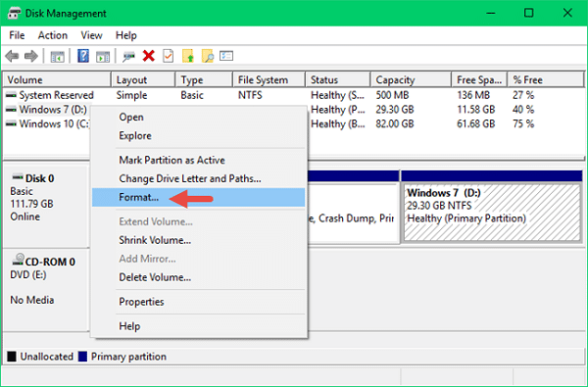Click the Connect/Rescan disk toolbar icon
The width and height of the screenshot is (588, 387).
pos(128,56)
